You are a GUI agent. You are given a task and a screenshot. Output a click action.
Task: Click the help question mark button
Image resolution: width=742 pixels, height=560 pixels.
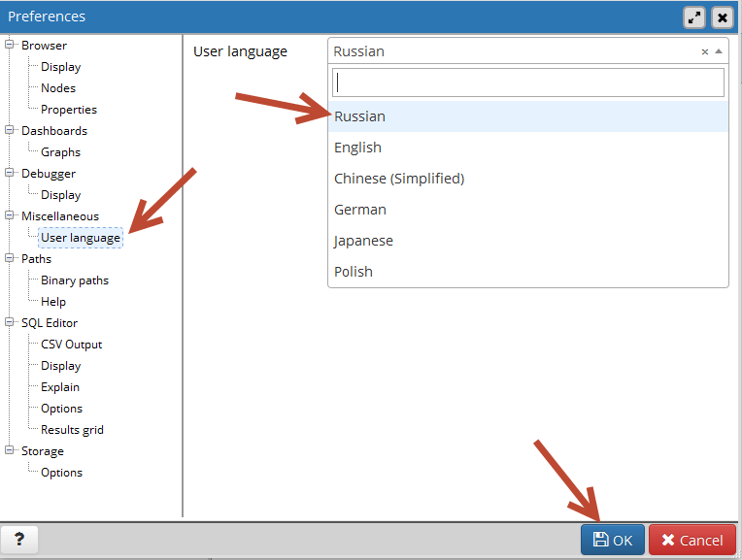19,540
